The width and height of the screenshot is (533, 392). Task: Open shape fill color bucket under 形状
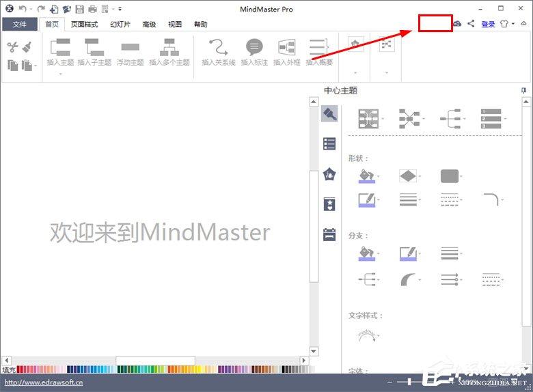tap(368, 176)
